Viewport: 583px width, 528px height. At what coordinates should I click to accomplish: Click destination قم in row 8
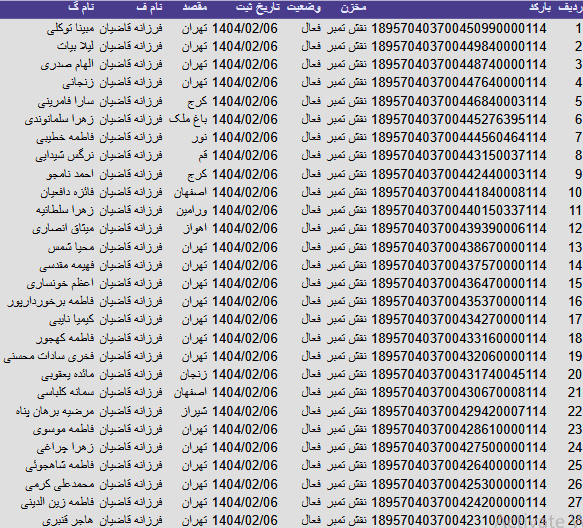[203, 155]
